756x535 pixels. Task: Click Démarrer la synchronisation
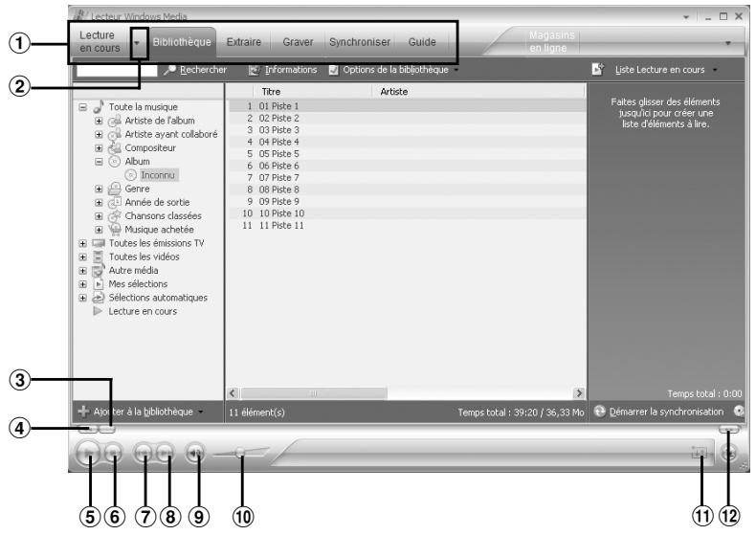pos(659,412)
